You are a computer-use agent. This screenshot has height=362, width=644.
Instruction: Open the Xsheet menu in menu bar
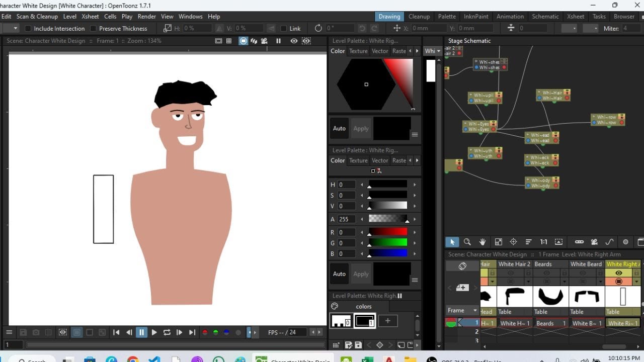point(90,17)
